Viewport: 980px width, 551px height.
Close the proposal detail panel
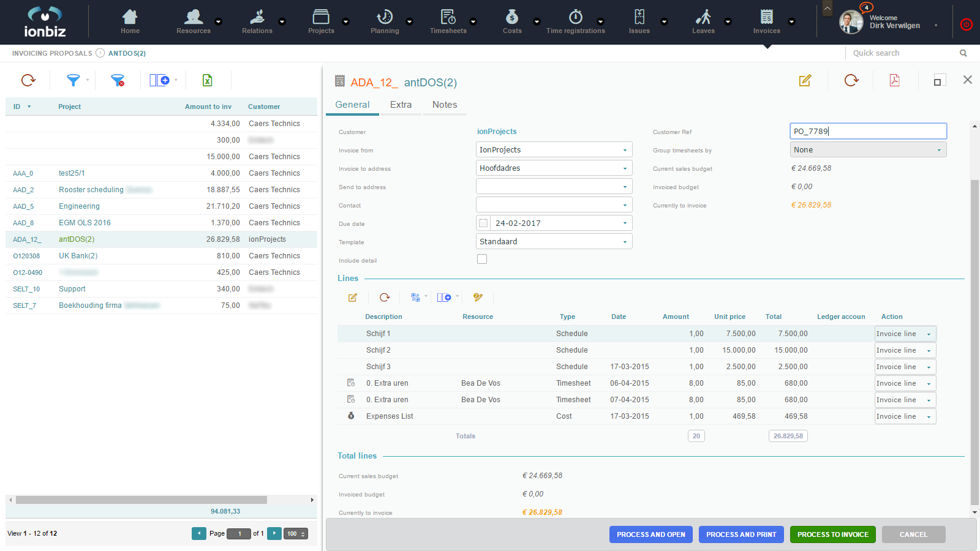pos(968,80)
